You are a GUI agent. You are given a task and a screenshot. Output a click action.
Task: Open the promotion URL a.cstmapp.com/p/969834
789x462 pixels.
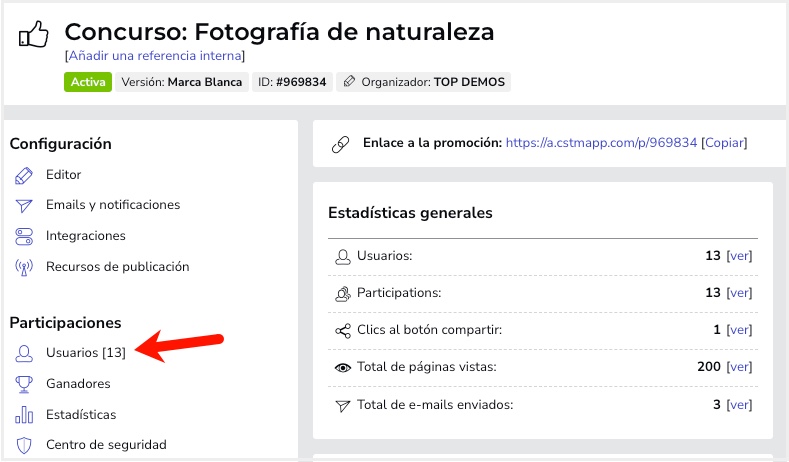(601, 143)
